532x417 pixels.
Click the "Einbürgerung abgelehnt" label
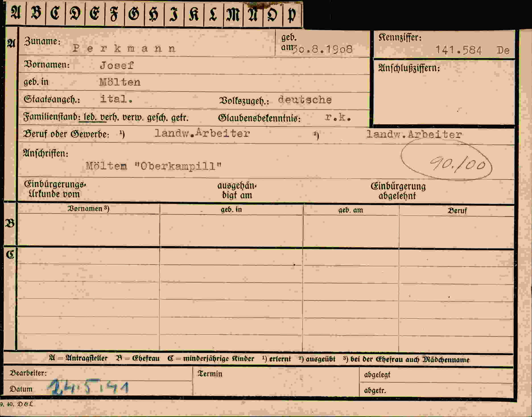398,191
